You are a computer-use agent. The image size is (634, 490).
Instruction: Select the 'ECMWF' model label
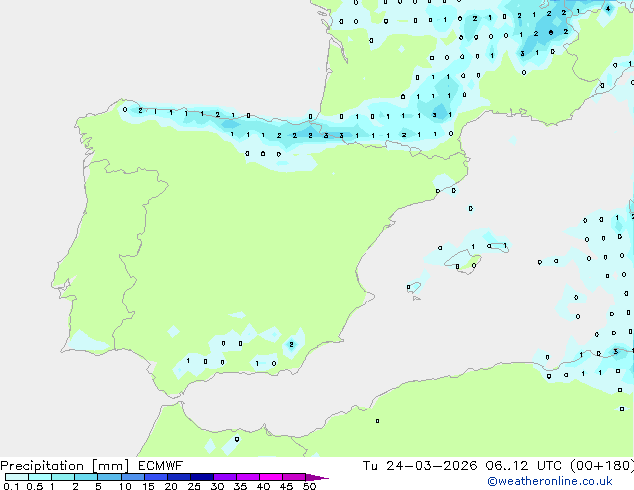click(161, 466)
